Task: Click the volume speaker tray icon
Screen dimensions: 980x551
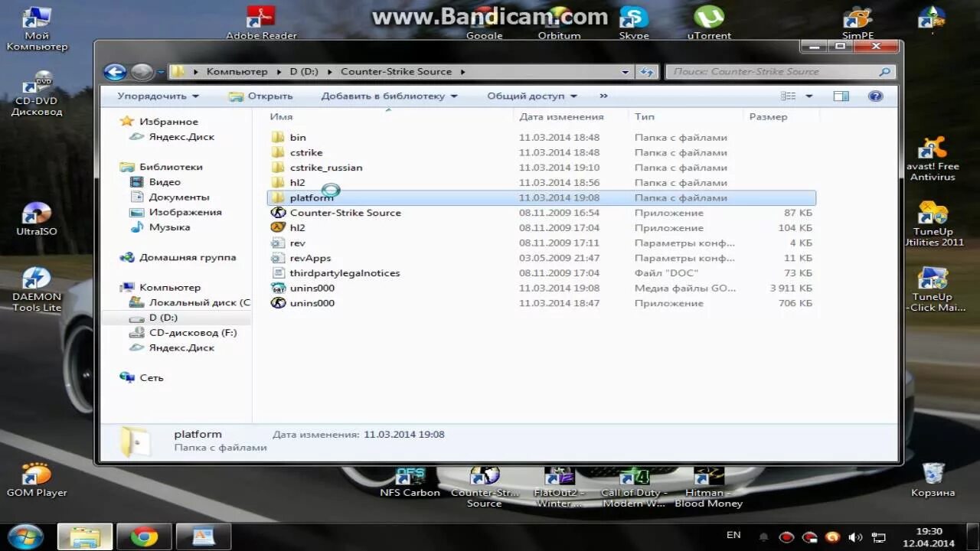Action: click(x=855, y=537)
